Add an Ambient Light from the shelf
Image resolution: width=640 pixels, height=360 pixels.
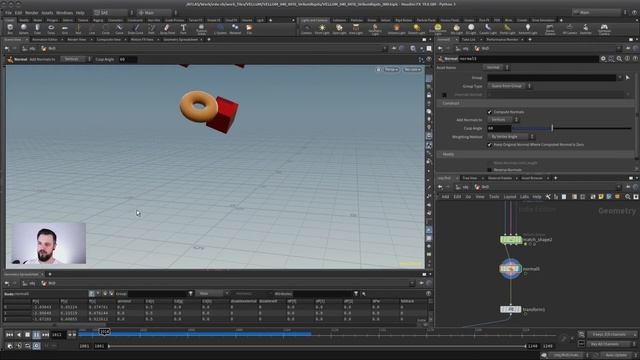[x=528, y=29]
